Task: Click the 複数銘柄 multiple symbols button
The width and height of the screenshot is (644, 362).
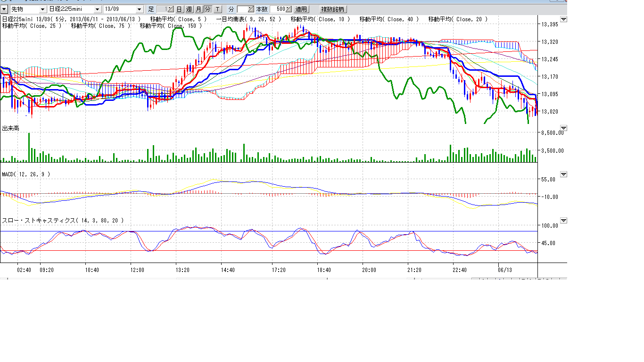Action: point(333,9)
